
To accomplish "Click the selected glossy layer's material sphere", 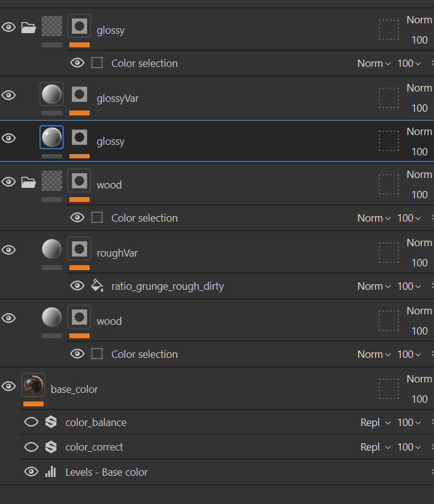I will tap(52, 138).
